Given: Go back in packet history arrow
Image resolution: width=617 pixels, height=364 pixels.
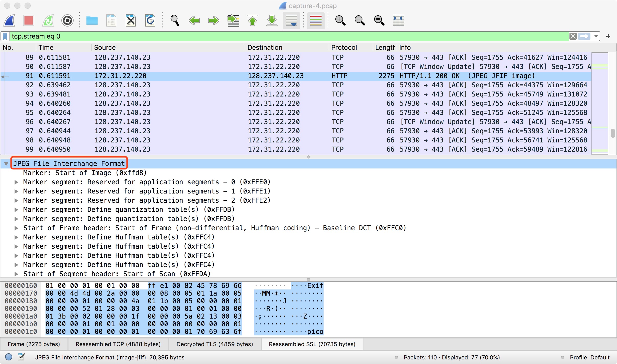Looking at the screenshot, I should coord(194,20).
